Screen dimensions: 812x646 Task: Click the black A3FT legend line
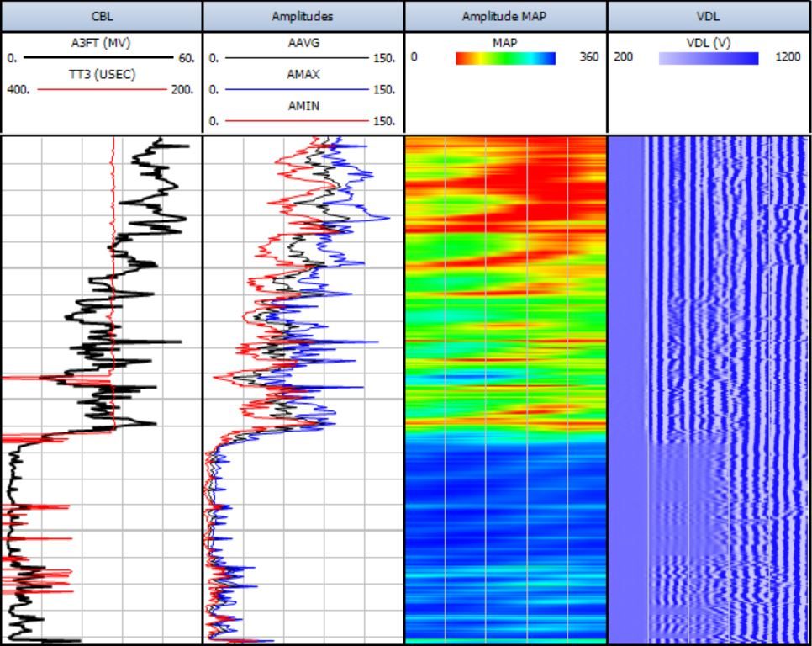tap(98, 57)
